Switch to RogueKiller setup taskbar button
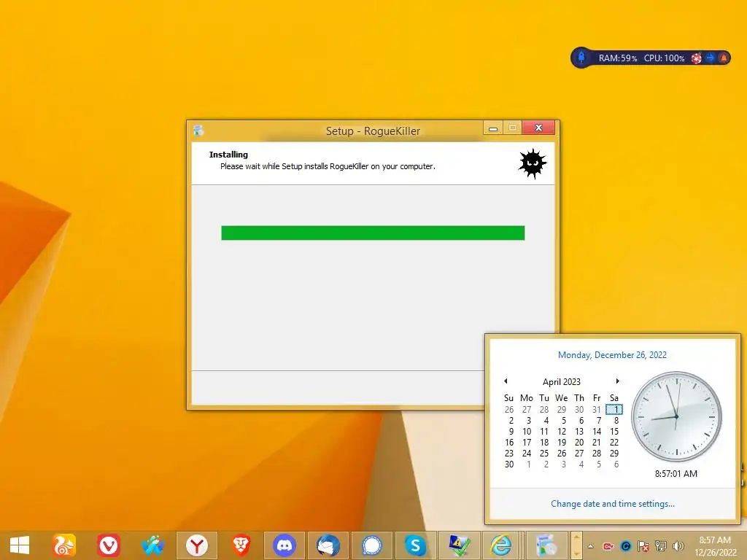 tap(546, 545)
